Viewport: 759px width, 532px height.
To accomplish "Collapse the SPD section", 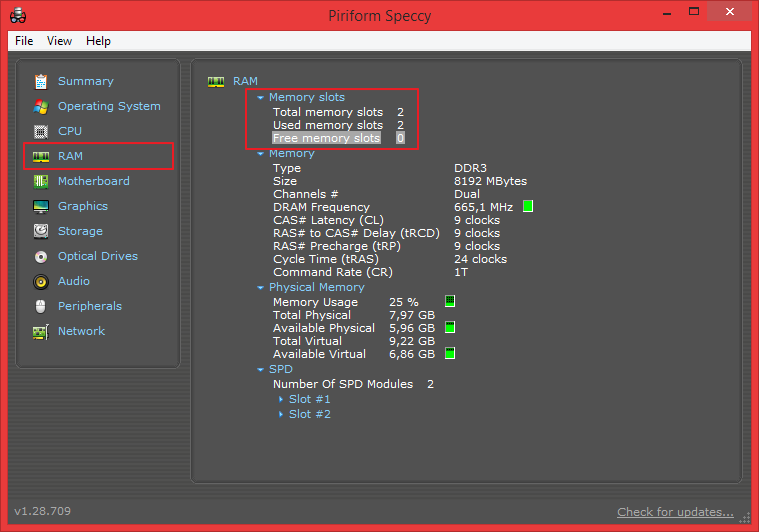I will 260,370.
